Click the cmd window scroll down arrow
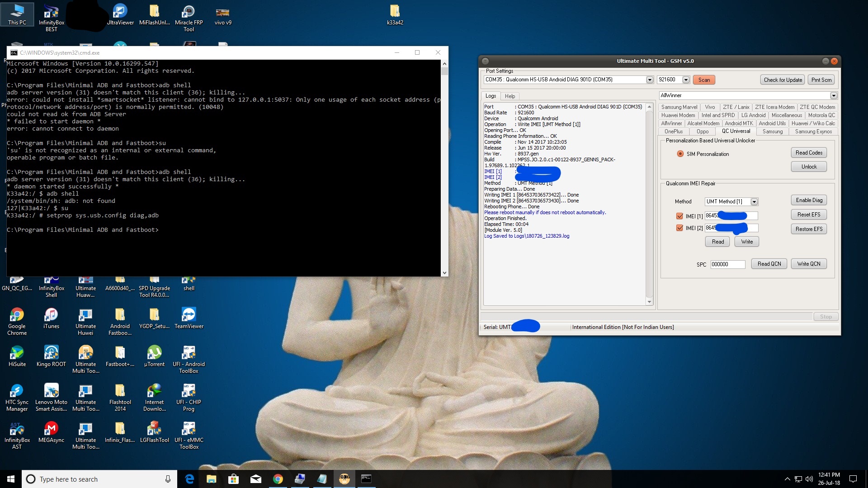Screen dimensions: 868x488 coord(444,272)
